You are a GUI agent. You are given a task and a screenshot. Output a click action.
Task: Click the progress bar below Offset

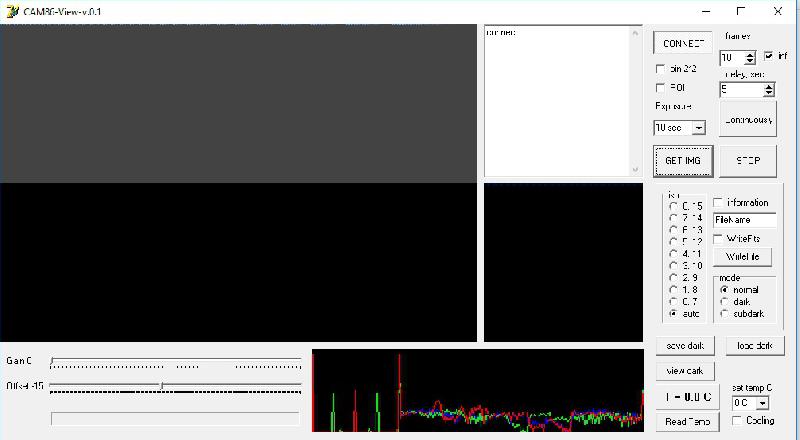[175, 419]
